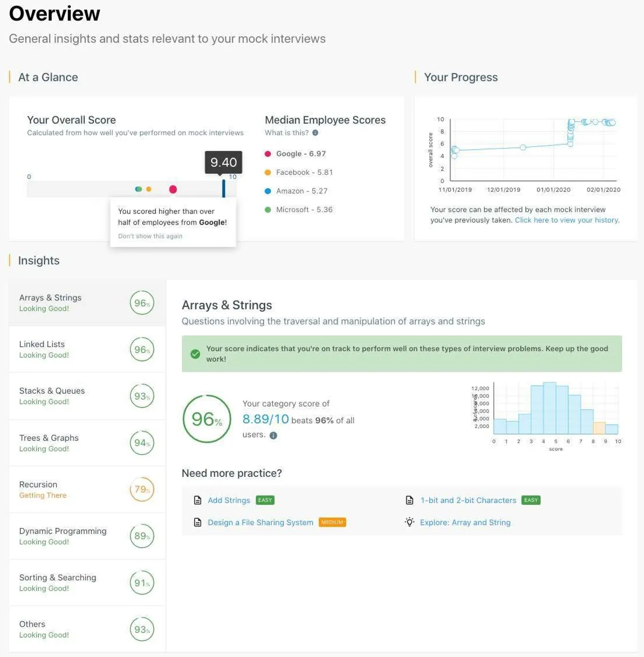This screenshot has width=644, height=657.
Task: Open Explore: Array and String link
Action: 465,522
